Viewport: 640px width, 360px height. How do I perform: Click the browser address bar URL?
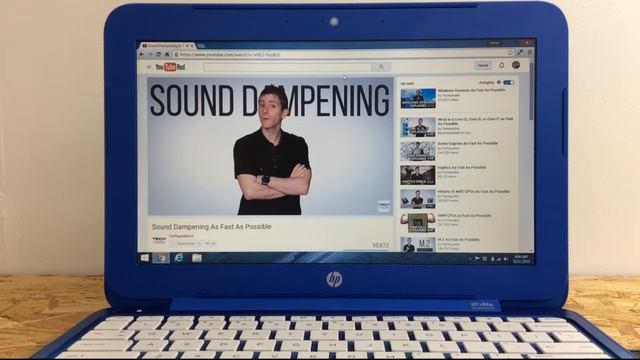click(230, 55)
